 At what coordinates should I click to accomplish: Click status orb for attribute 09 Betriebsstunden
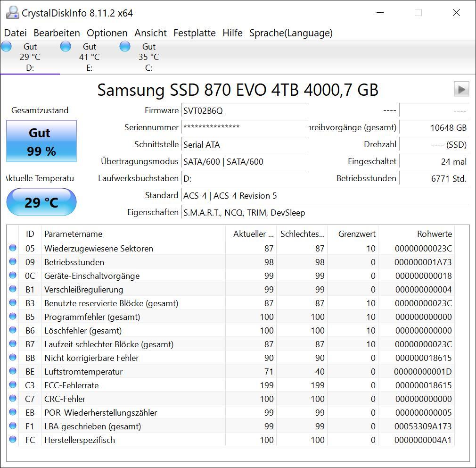13,261
